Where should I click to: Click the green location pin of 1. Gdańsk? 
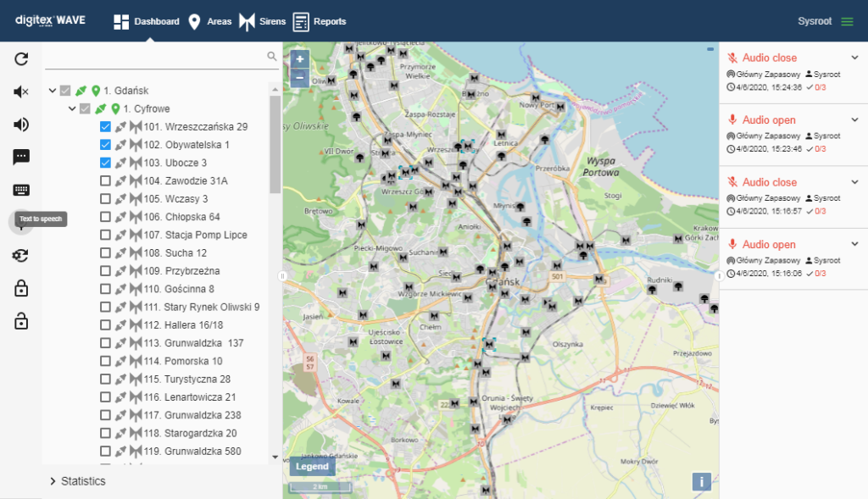click(96, 91)
